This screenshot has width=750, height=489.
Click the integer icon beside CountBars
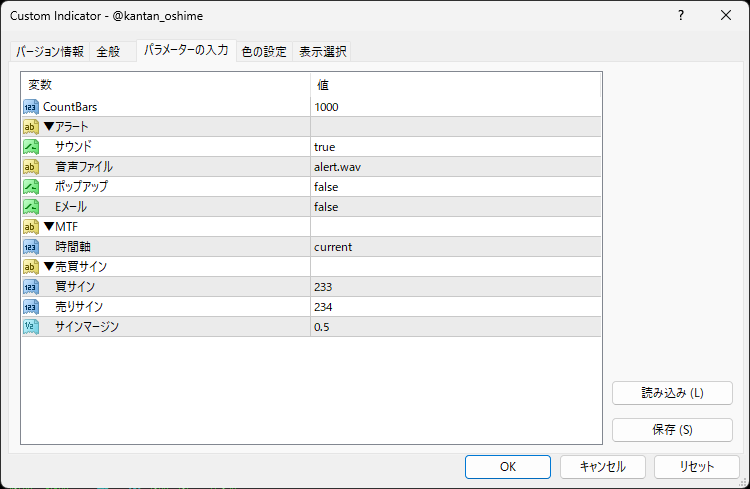pos(31,107)
